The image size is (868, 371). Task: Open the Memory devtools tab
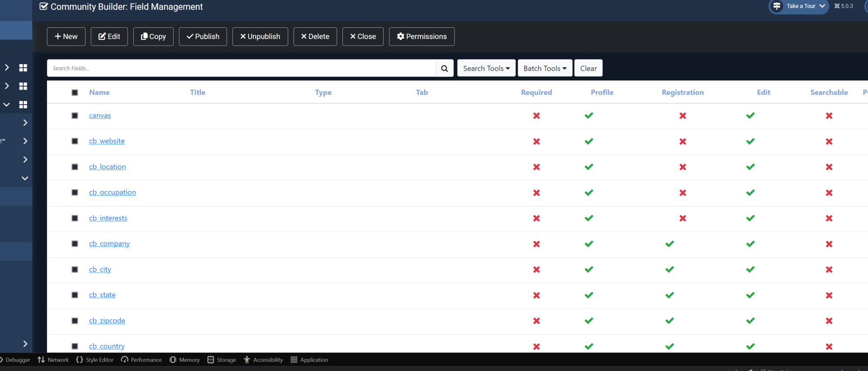tap(184, 360)
